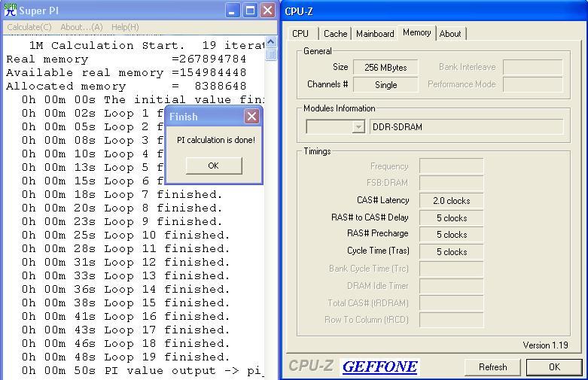588x380 pixels.
Task: Click the Refresh button in CPU-Z
Action: [492, 367]
